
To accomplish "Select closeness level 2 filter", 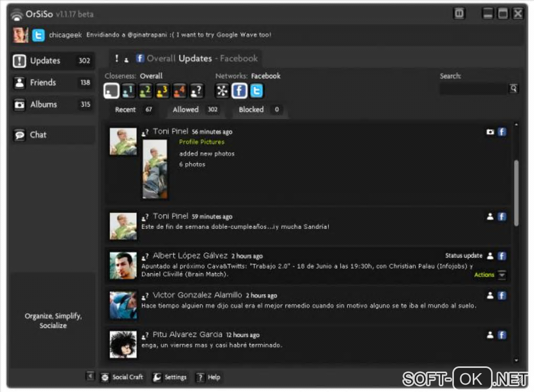I will 146,91.
